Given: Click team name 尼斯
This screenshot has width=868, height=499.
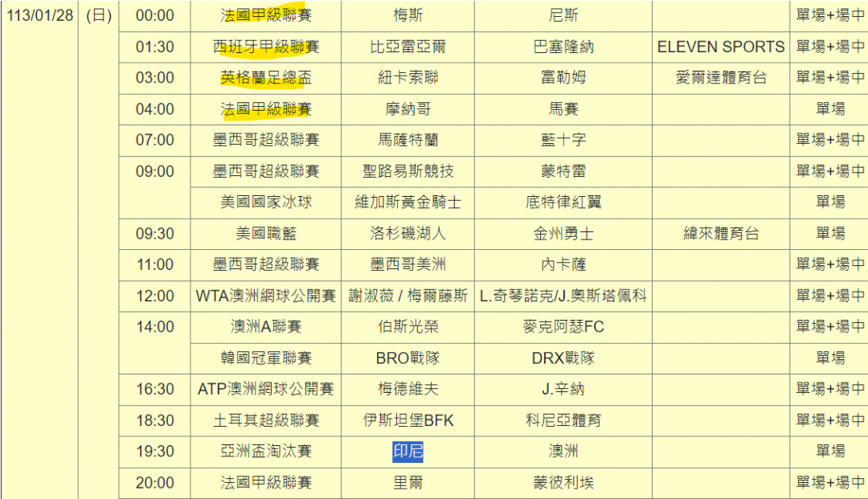Looking at the screenshot, I should (x=563, y=15).
